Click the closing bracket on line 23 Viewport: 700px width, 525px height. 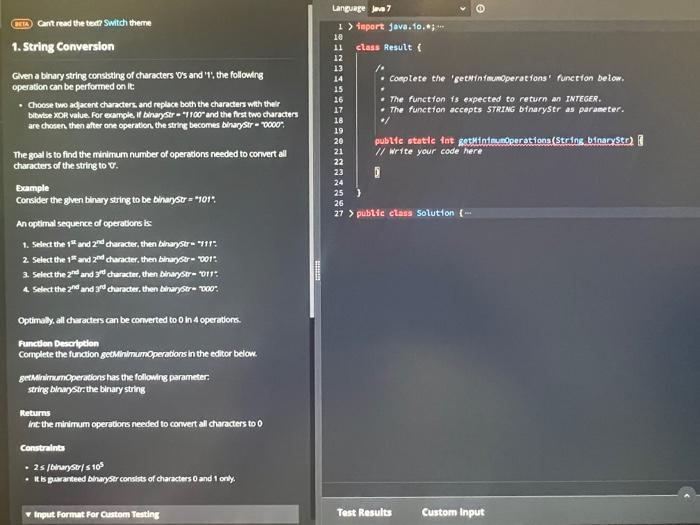[377, 172]
